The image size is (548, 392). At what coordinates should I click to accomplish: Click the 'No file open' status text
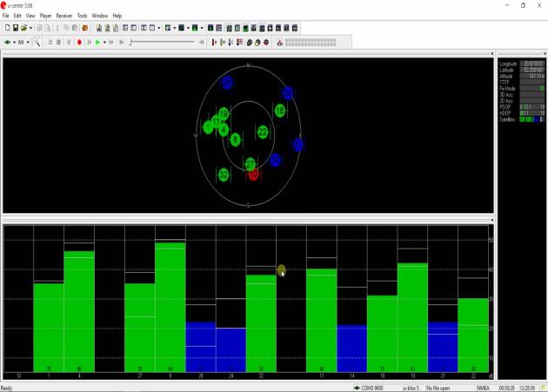coord(438,389)
